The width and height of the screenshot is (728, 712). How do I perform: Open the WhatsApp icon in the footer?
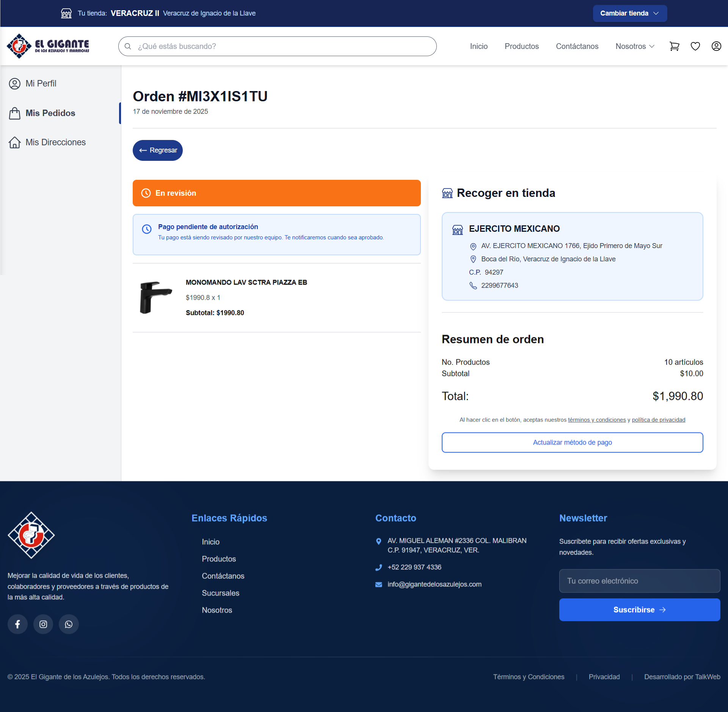click(x=69, y=624)
